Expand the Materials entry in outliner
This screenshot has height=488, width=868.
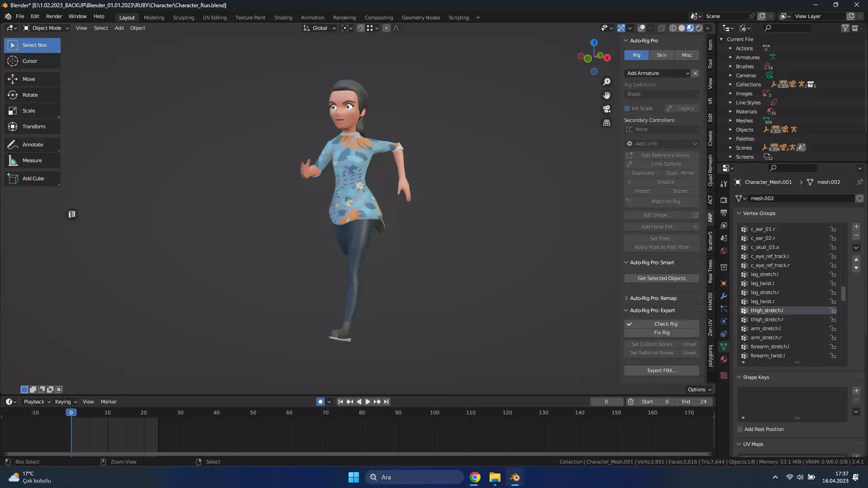pos(730,112)
